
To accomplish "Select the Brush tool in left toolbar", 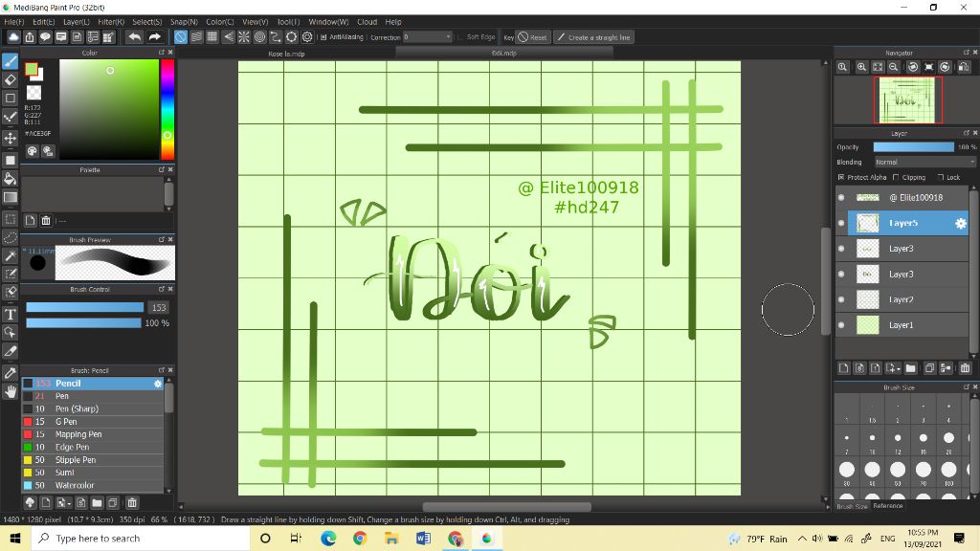I will point(10,61).
